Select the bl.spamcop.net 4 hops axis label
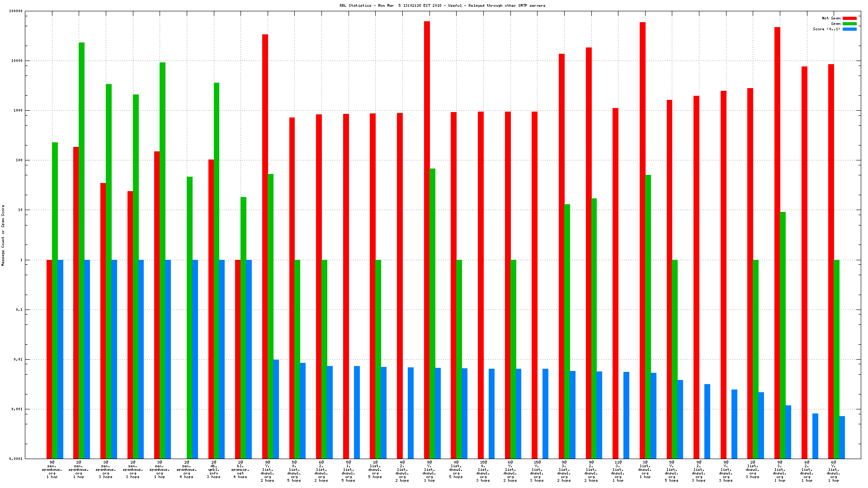This screenshot has width=868, height=488. point(241,469)
